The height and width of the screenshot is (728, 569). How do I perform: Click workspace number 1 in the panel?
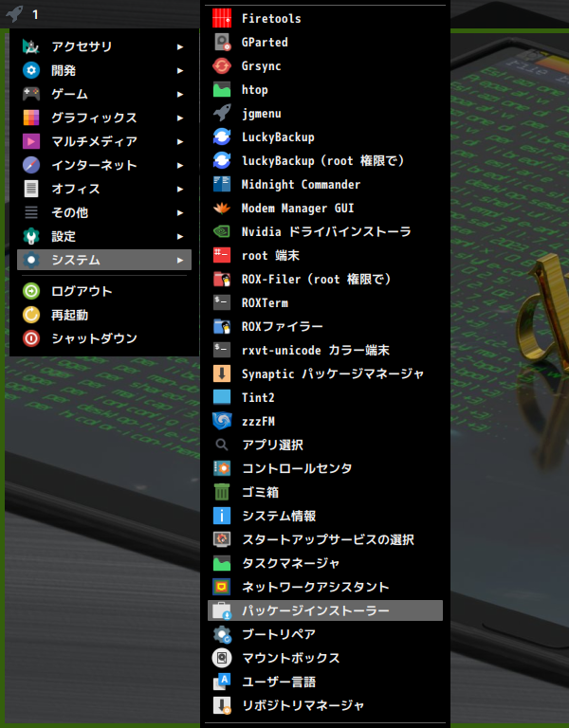pyautogui.click(x=35, y=15)
